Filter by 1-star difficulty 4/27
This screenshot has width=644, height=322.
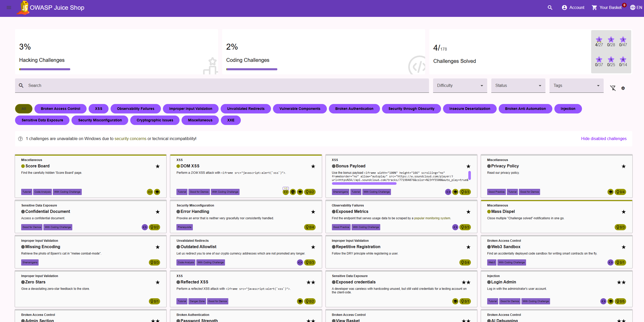pyautogui.click(x=599, y=42)
